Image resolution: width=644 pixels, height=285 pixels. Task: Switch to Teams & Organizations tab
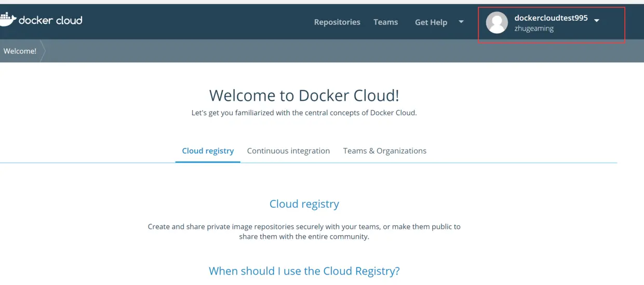pos(385,151)
